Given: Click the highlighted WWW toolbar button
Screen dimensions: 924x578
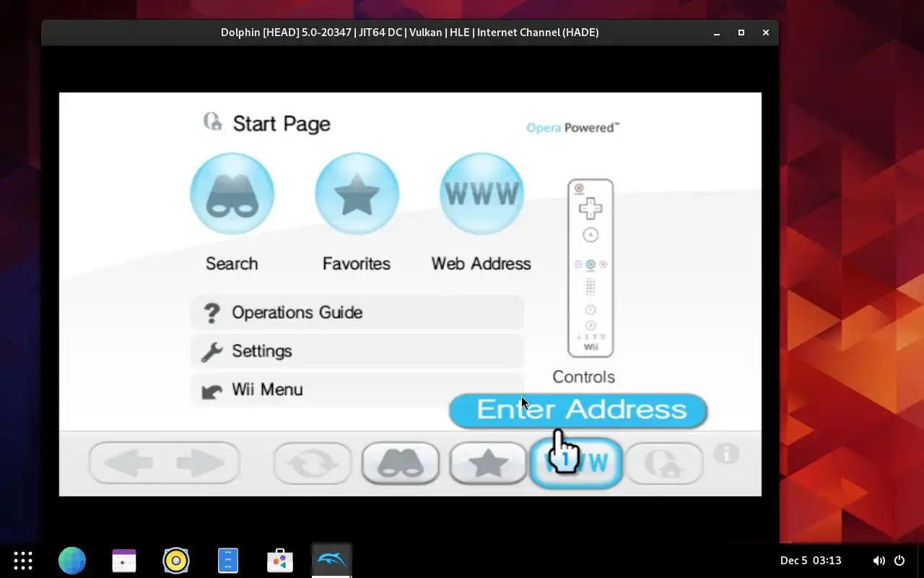Looking at the screenshot, I should [x=576, y=463].
